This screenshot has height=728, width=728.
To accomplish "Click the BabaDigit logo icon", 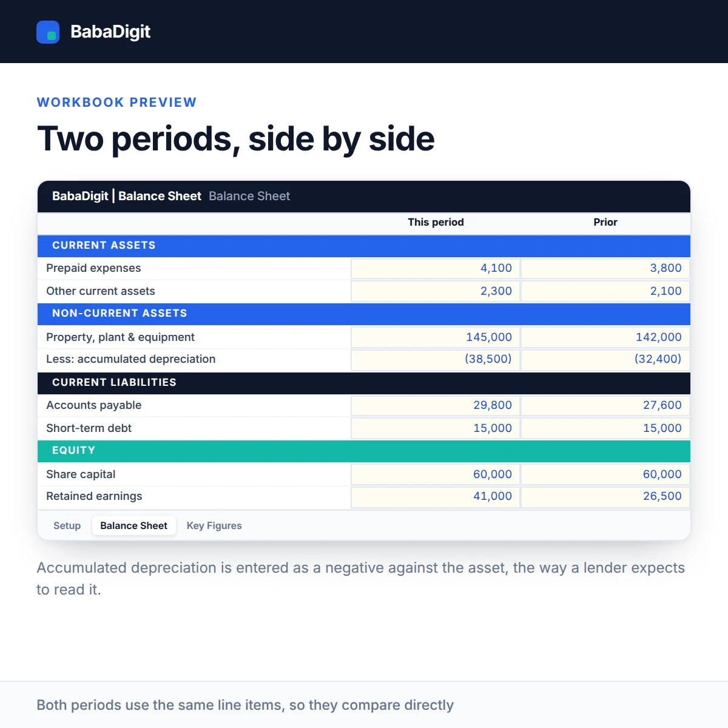I will pos(48,32).
